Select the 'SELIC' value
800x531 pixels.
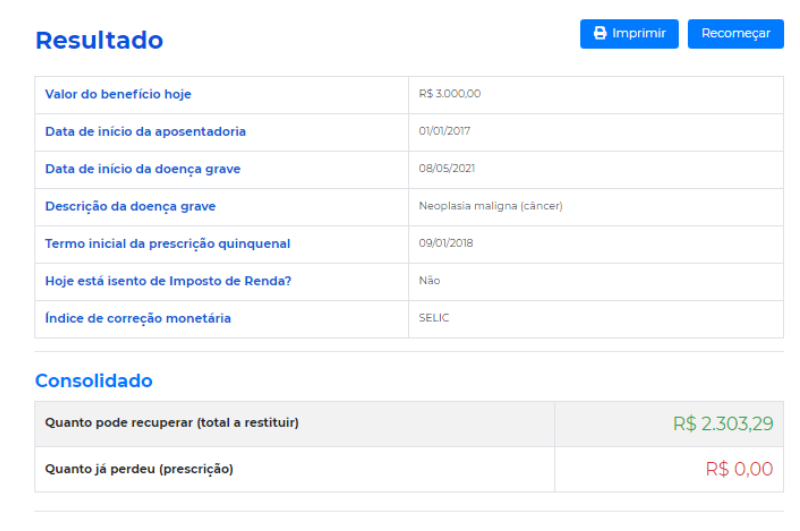pos(434,318)
